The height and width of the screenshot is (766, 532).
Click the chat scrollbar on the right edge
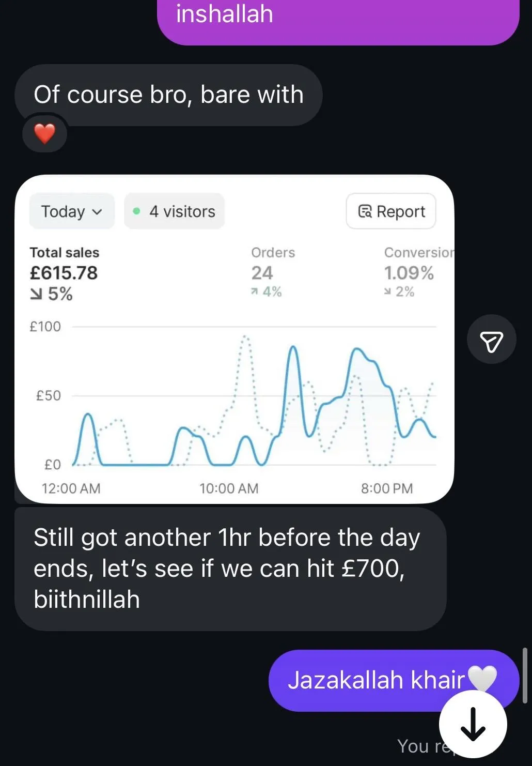[x=525, y=675]
